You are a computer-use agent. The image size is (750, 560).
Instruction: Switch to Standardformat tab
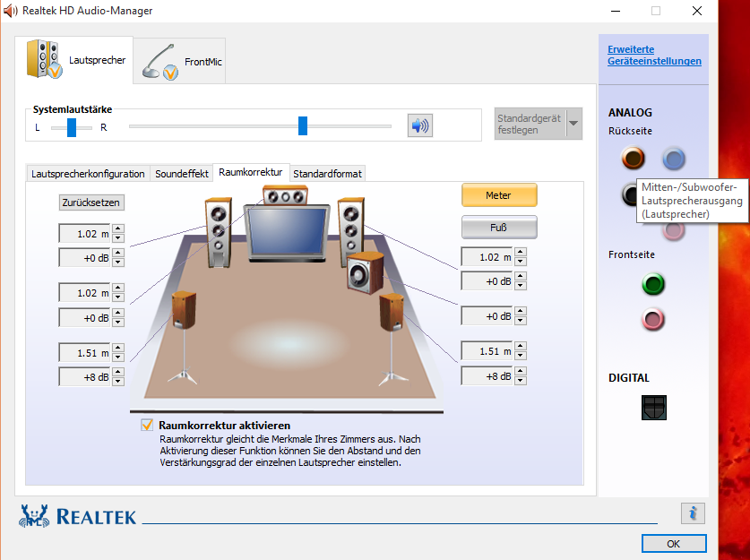328,174
